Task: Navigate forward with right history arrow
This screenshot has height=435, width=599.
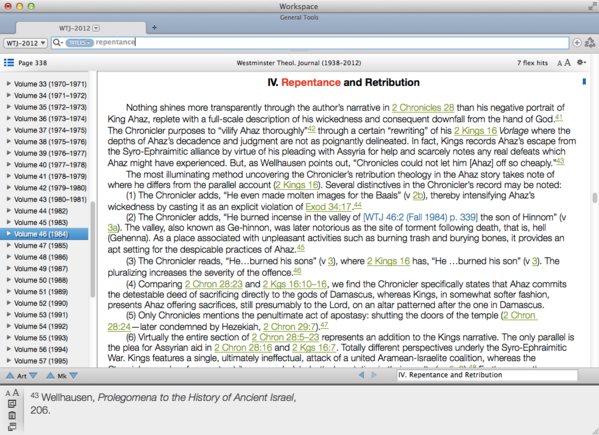Action: pos(374,375)
